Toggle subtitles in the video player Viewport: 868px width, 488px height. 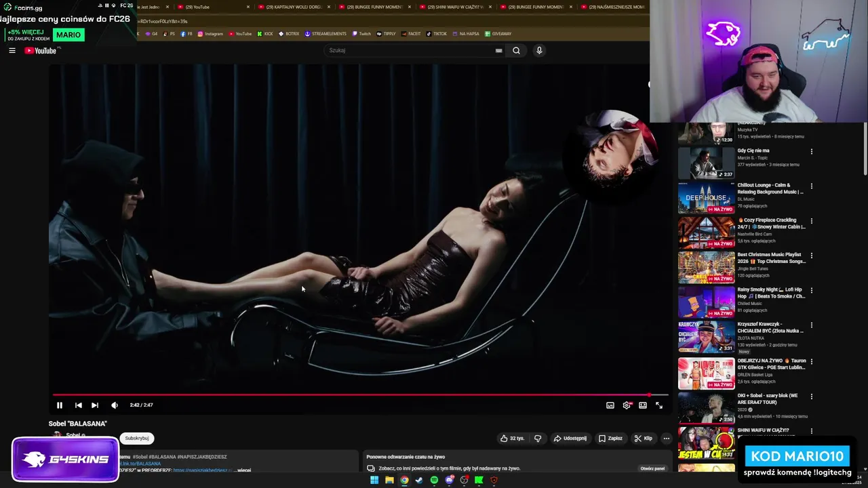coord(610,405)
